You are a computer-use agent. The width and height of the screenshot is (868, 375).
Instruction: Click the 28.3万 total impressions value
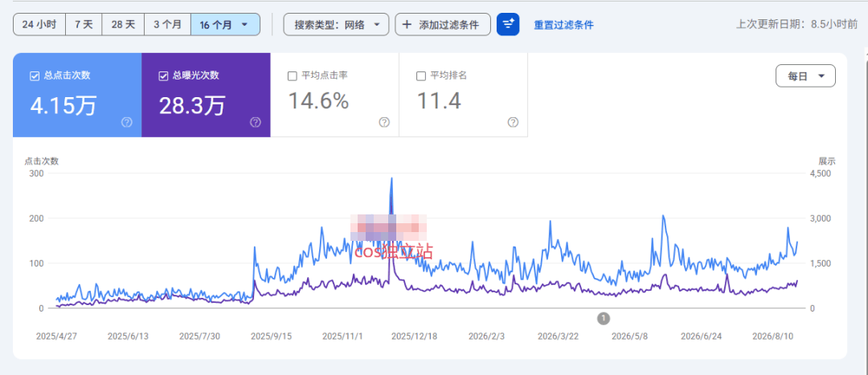192,106
